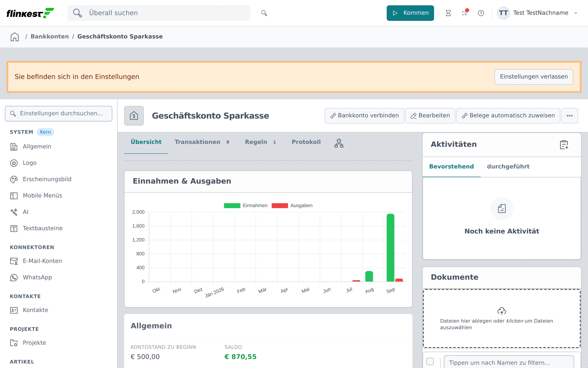Image resolution: width=588 pixels, height=368 pixels.
Task: Toggle the red Ausgaben legend swatch
Action: 280,206
